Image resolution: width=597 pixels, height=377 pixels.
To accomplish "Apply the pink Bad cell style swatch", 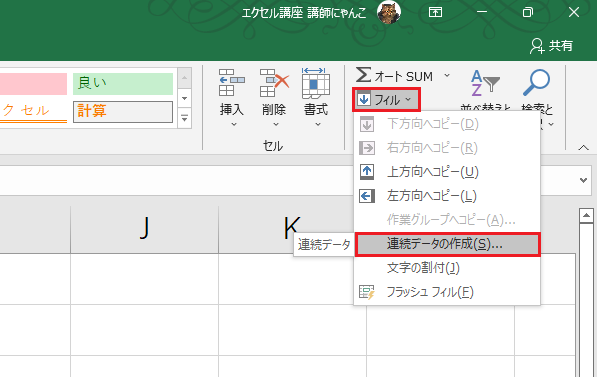I will click(34, 83).
